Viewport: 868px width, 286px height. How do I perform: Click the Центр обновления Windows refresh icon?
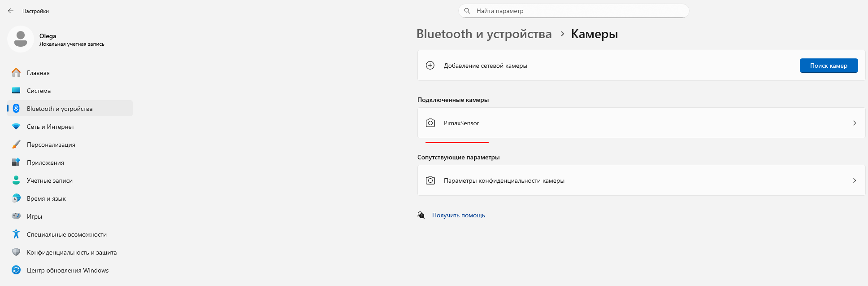[16, 270]
